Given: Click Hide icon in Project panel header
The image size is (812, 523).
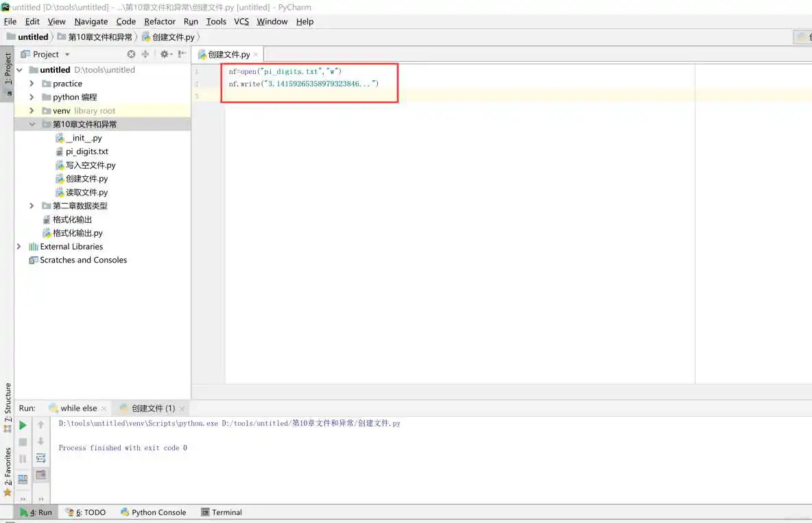Looking at the screenshot, I should click(182, 54).
